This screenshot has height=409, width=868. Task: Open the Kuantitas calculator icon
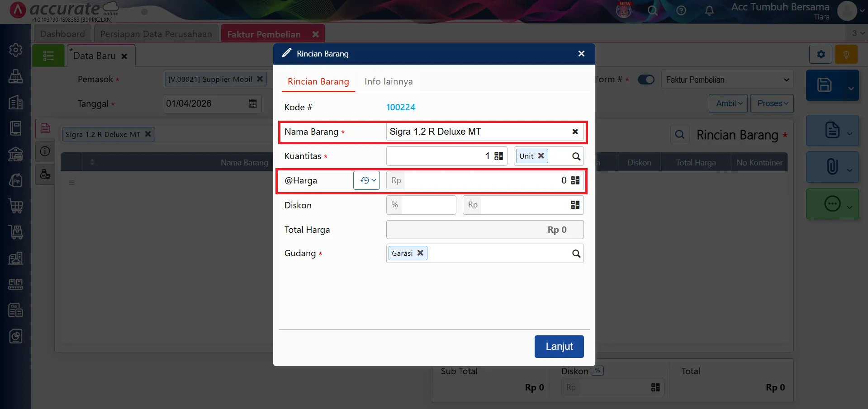499,156
